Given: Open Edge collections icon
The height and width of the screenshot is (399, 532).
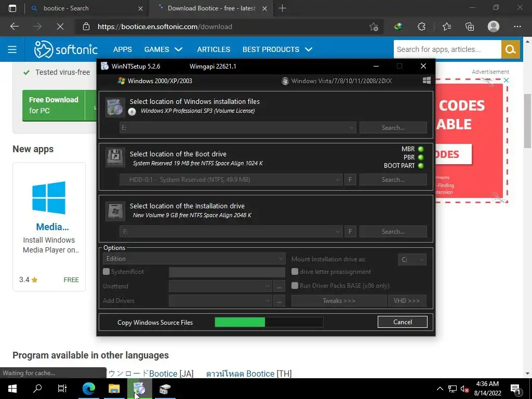Looking at the screenshot, I should click(470, 26).
